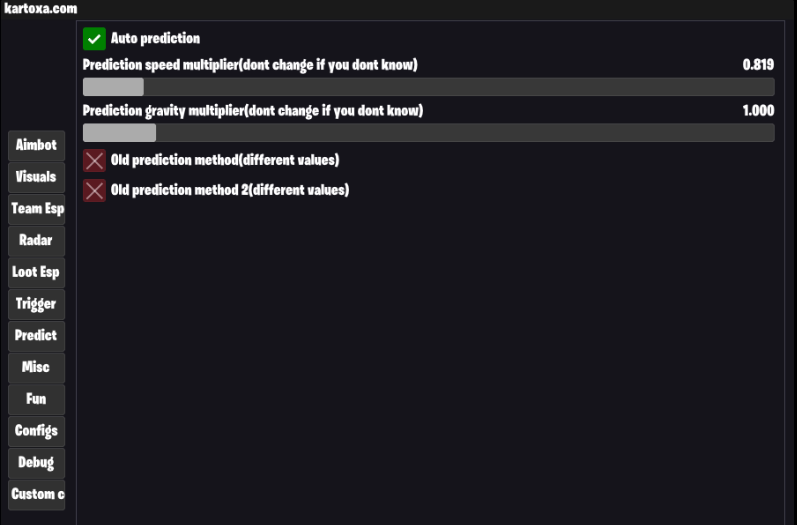Click the Prediction speed multiplier slider track
The image size is (797, 525).
click(428, 87)
